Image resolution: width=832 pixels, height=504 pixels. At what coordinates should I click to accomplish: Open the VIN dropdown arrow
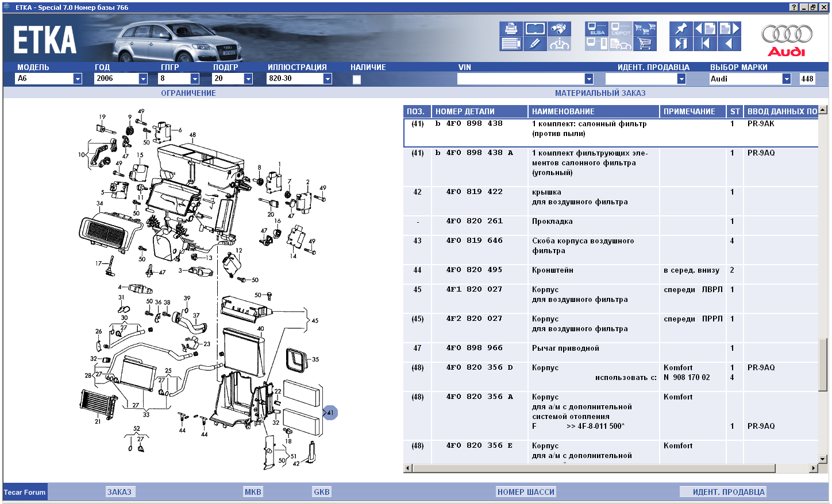click(x=588, y=79)
